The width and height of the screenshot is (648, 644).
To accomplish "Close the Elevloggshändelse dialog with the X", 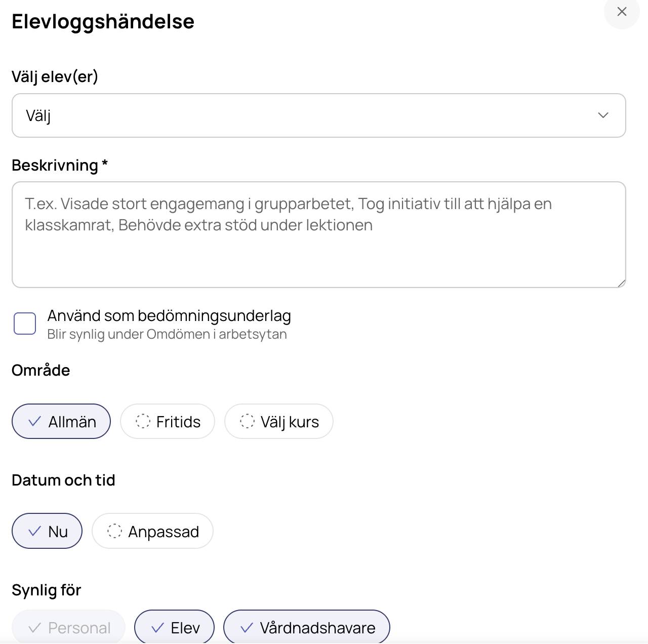I will pyautogui.click(x=622, y=12).
